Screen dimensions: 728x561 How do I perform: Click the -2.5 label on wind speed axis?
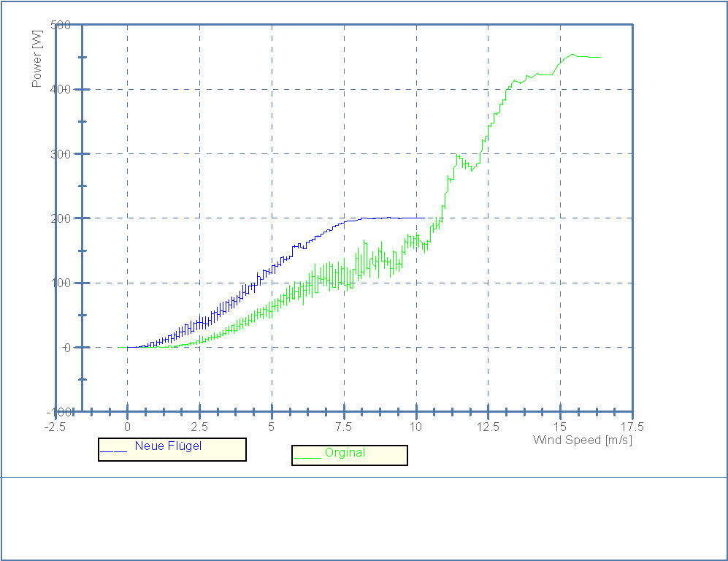click(55, 427)
